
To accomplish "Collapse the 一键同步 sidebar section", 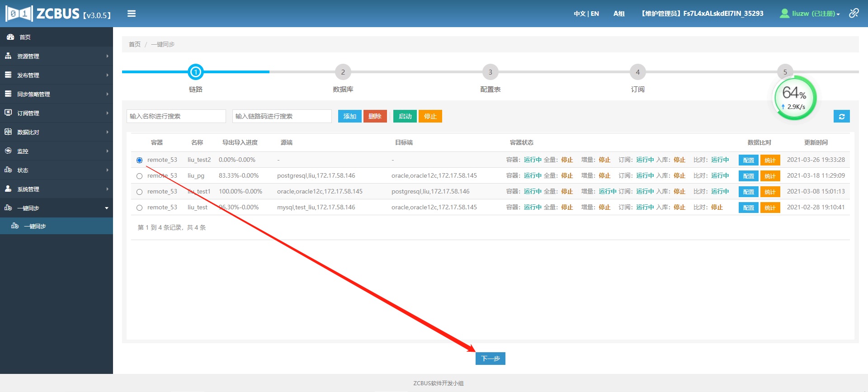I will click(57, 208).
